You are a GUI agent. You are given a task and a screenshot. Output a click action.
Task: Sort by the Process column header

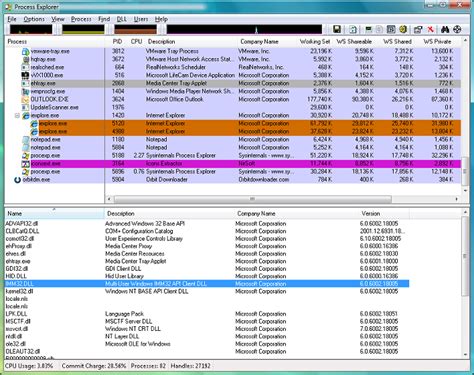click(55, 42)
